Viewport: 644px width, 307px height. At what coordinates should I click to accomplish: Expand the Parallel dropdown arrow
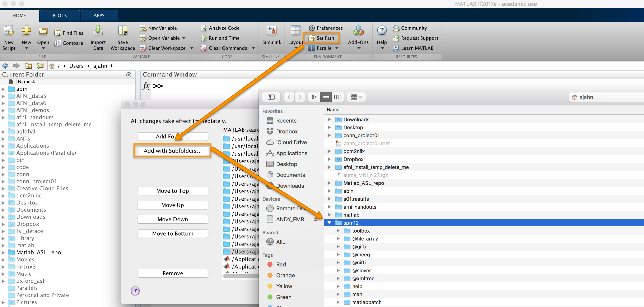(337, 48)
